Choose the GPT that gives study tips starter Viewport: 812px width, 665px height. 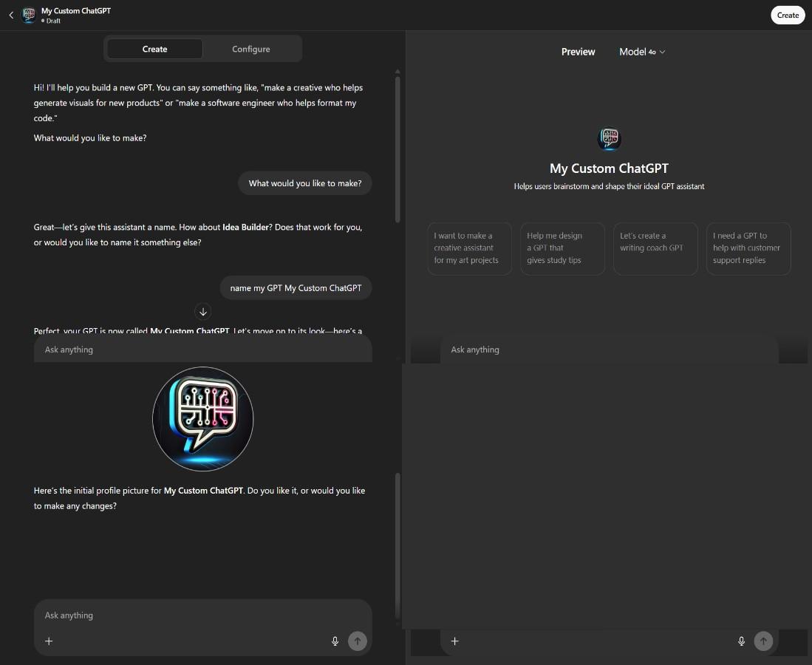click(x=562, y=248)
